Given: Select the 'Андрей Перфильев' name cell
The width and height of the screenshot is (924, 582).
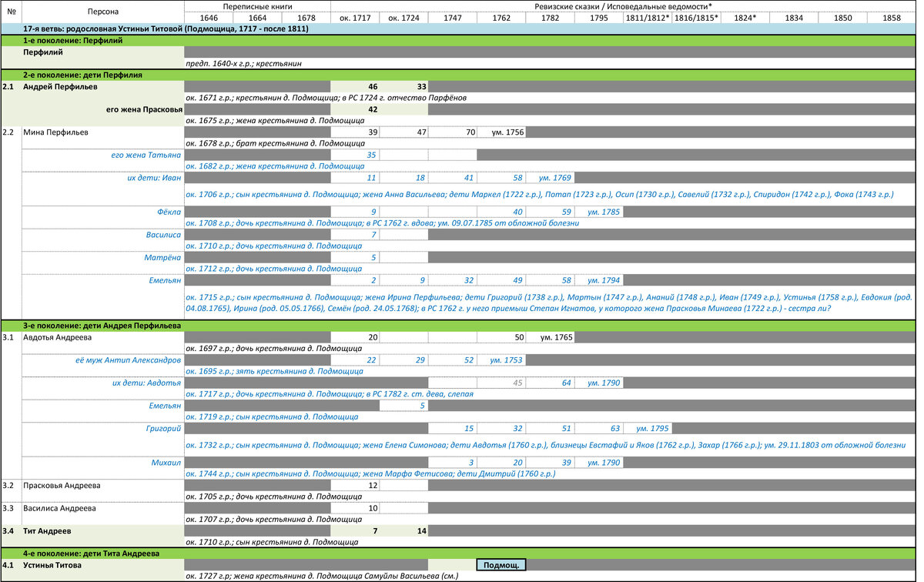Looking at the screenshot, I should [102, 87].
